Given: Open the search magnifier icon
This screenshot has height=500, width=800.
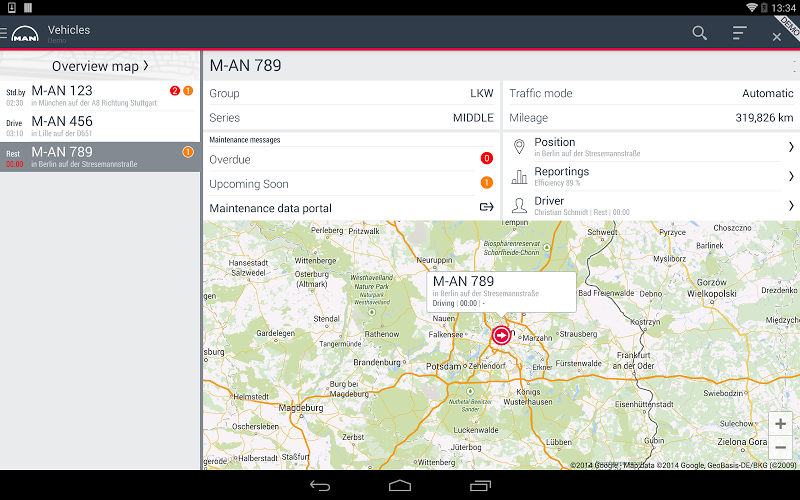Looking at the screenshot, I should click(699, 33).
